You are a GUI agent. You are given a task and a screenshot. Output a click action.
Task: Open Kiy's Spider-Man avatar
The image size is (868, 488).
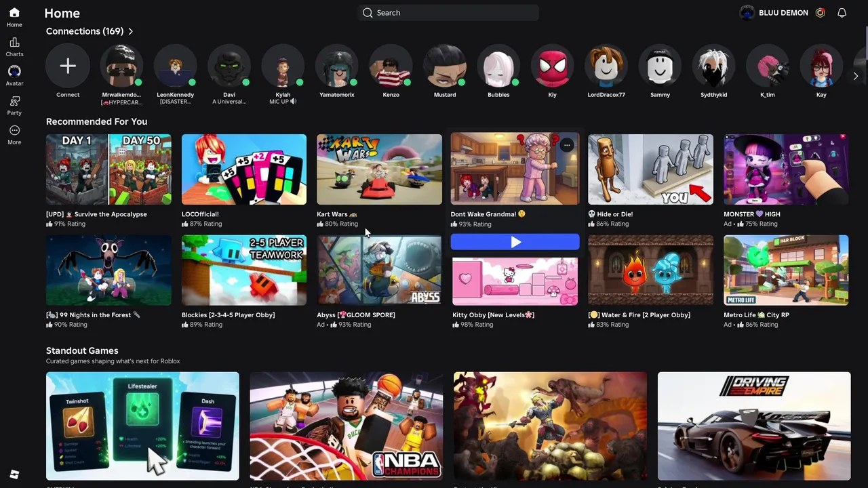click(x=552, y=66)
